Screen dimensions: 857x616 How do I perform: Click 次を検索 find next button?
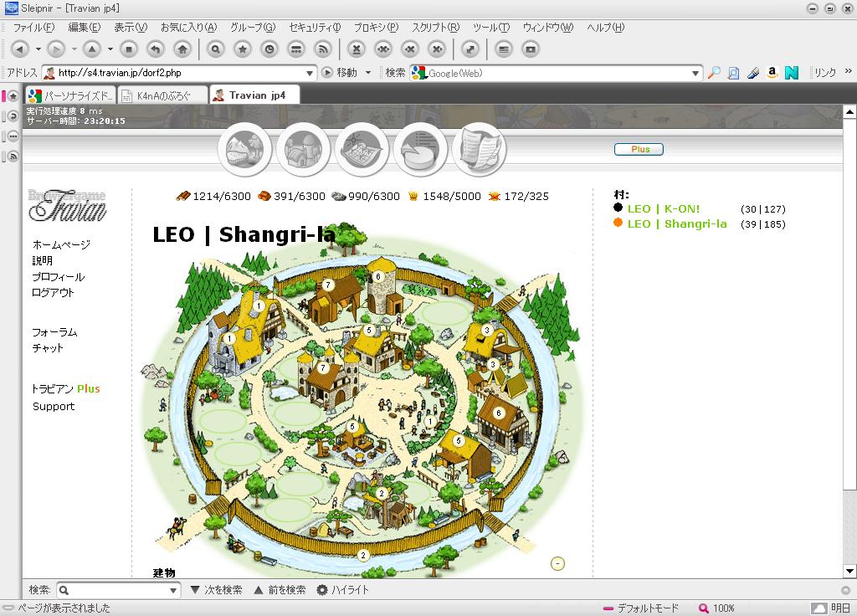[x=217, y=590]
